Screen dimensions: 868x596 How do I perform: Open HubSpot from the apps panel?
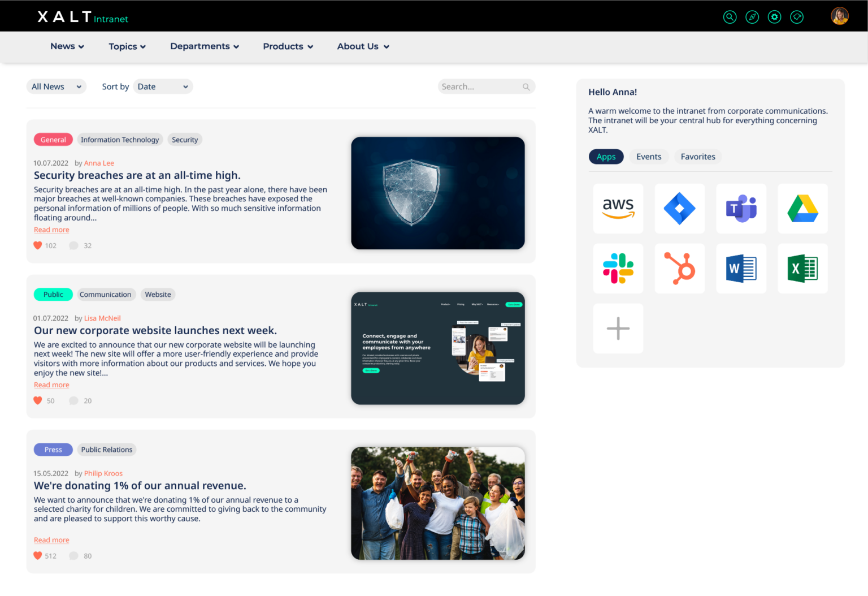(679, 268)
